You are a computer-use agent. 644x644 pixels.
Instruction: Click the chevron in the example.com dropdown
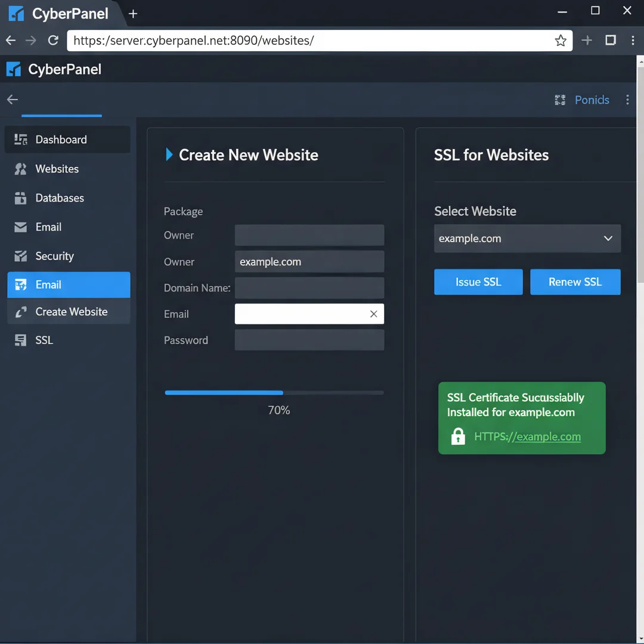(x=608, y=239)
